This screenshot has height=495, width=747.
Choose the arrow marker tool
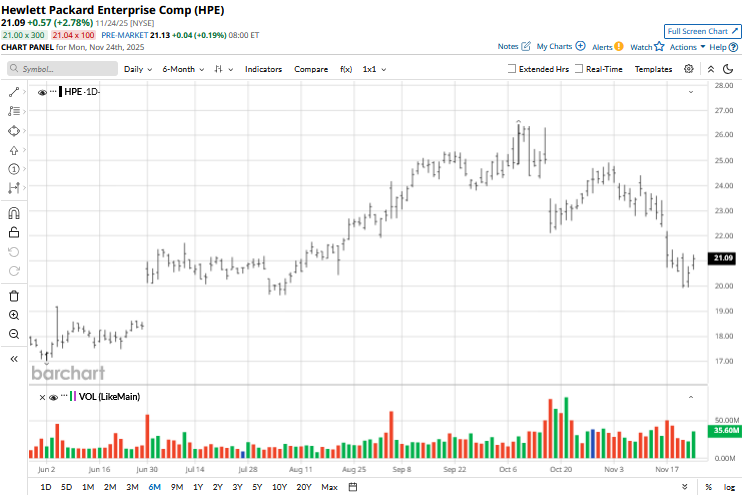(x=14, y=150)
